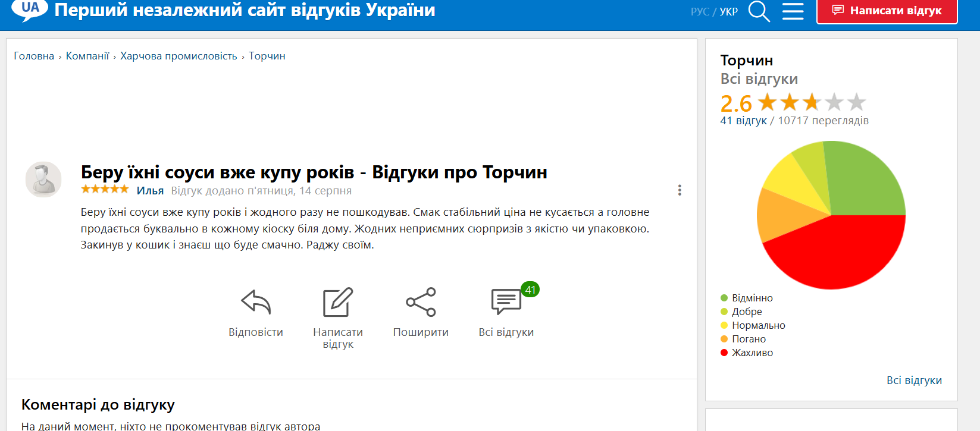Click the UA speech-bubble site logo
Viewport: 980px width, 431px height.
[x=30, y=10]
